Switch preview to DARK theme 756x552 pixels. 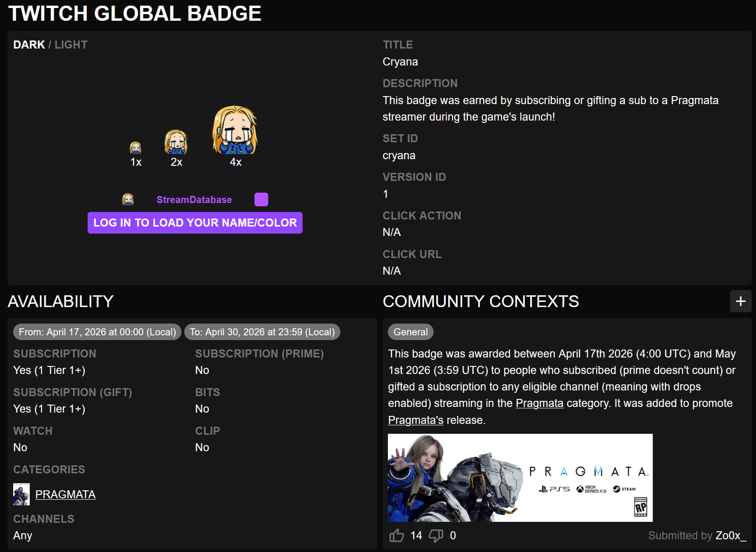point(29,45)
